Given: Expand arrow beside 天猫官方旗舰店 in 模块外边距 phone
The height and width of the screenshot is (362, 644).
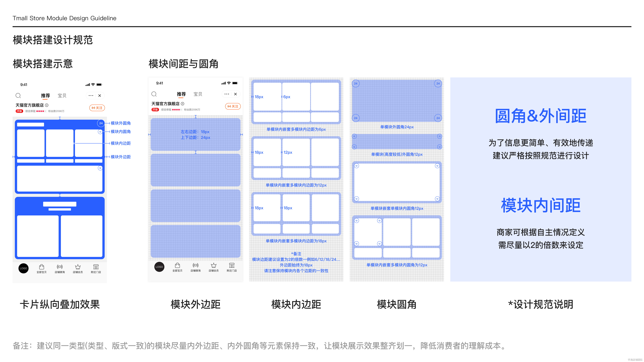Looking at the screenshot, I should pos(183,104).
